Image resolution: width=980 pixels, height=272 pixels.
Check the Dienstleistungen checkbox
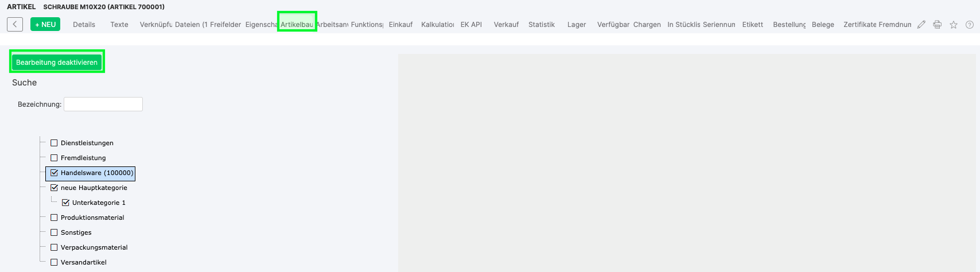[x=54, y=143]
